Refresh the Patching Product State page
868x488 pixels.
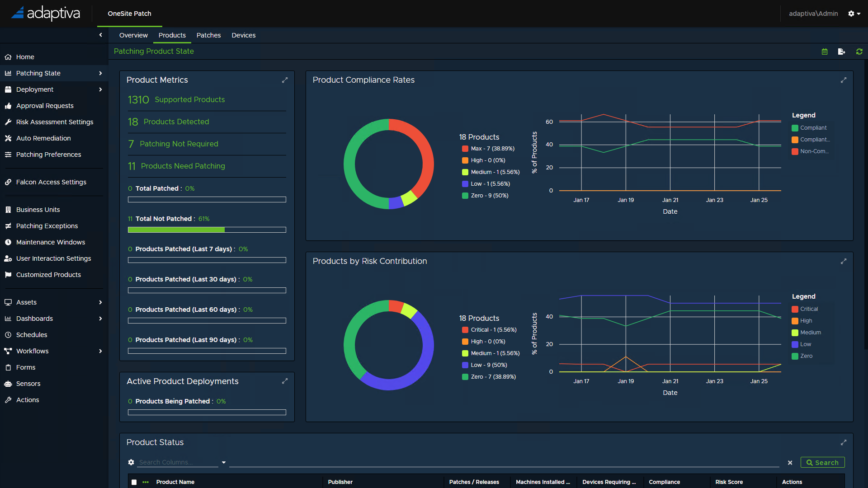click(x=859, y=52)
